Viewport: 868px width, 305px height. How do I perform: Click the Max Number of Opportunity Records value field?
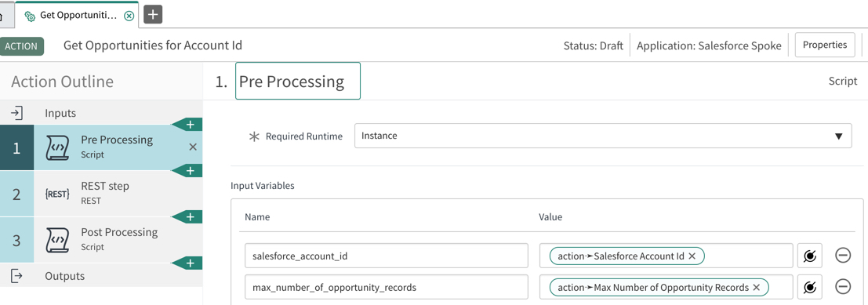pos(666,287)
